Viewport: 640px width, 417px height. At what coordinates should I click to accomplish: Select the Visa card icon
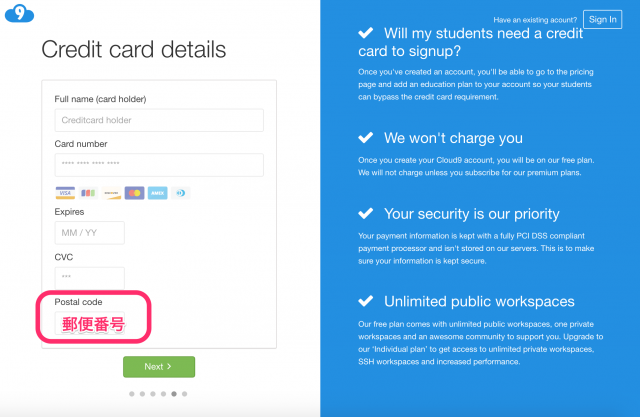(65, 193)
